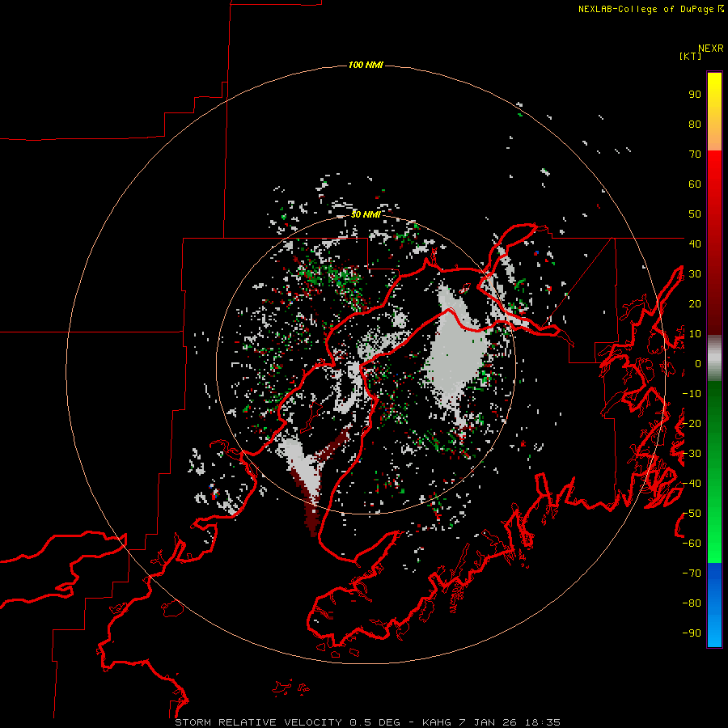
Task: Click the 0 value on the velocity scale
Action: point(698,363)
